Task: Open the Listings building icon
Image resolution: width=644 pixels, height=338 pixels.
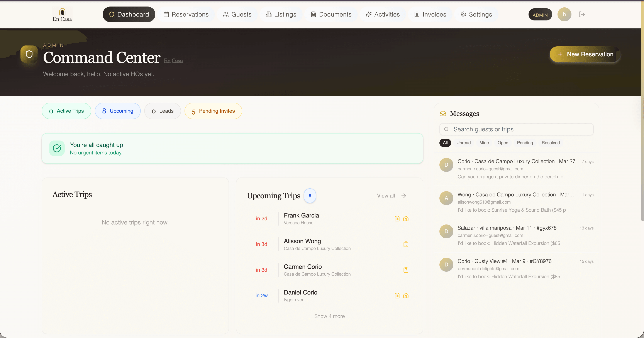Action: click(x=268, y=14)
